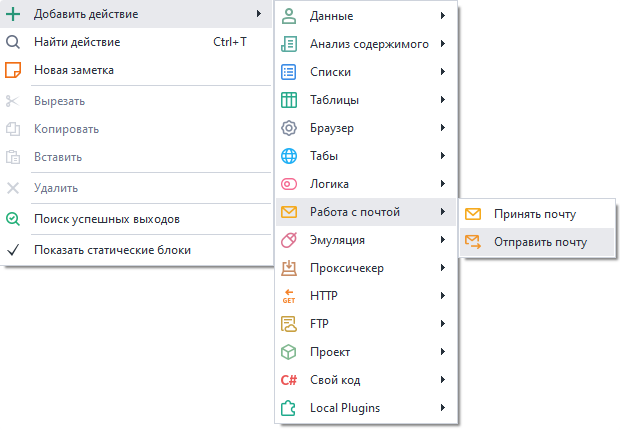The image size is (620, 430).
Task: Click the envelope icon beside Принять почту
Action: [474, 213]
